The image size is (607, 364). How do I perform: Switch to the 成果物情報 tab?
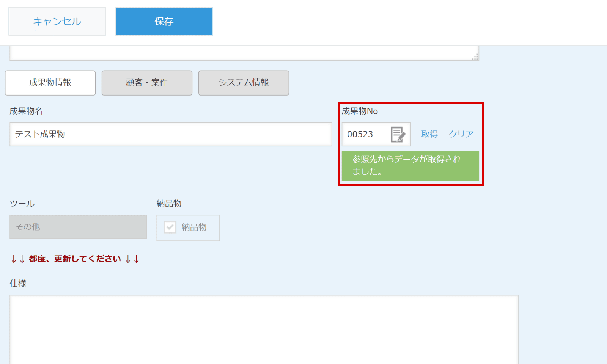[x=50, y=83]
